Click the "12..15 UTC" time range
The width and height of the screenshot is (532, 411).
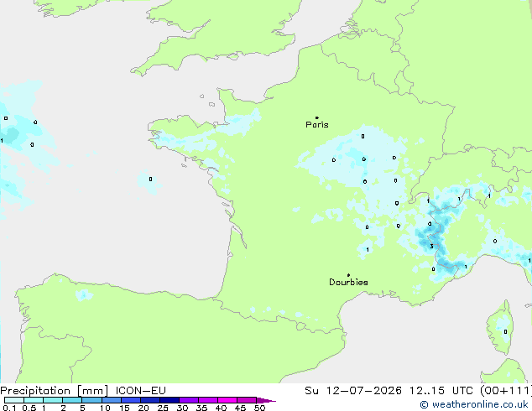441,391
